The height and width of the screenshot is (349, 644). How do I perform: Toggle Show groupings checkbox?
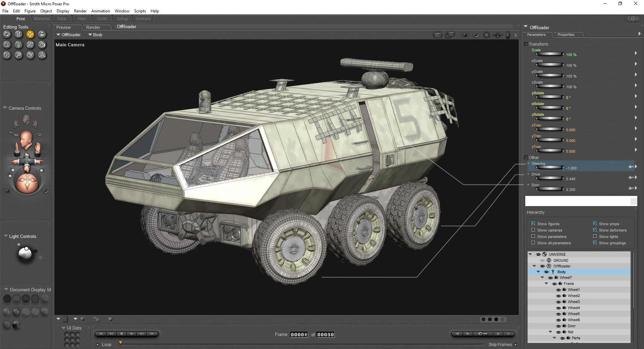tap(595, 243)
